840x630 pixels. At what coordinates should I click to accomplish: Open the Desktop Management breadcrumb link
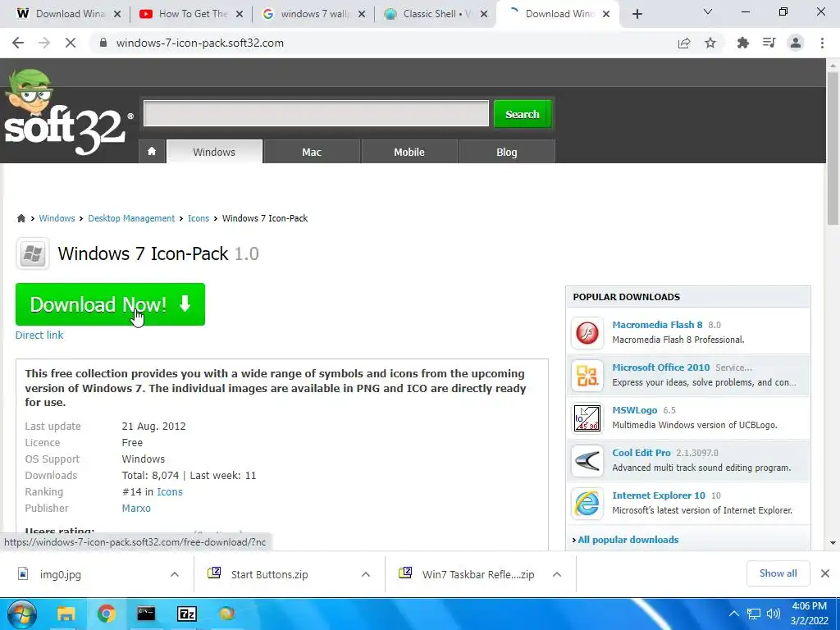[131, 218]
